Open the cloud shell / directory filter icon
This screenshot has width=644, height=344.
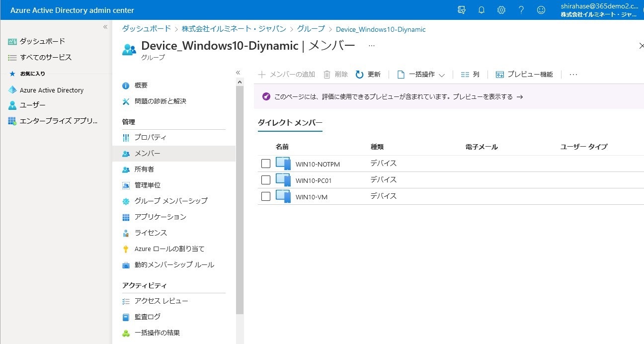pyautogui.click(x=461, y=10)
